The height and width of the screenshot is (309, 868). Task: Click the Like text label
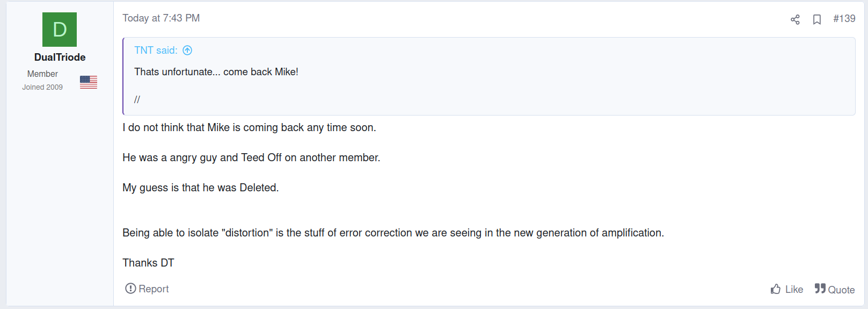(x=794, y=289)
